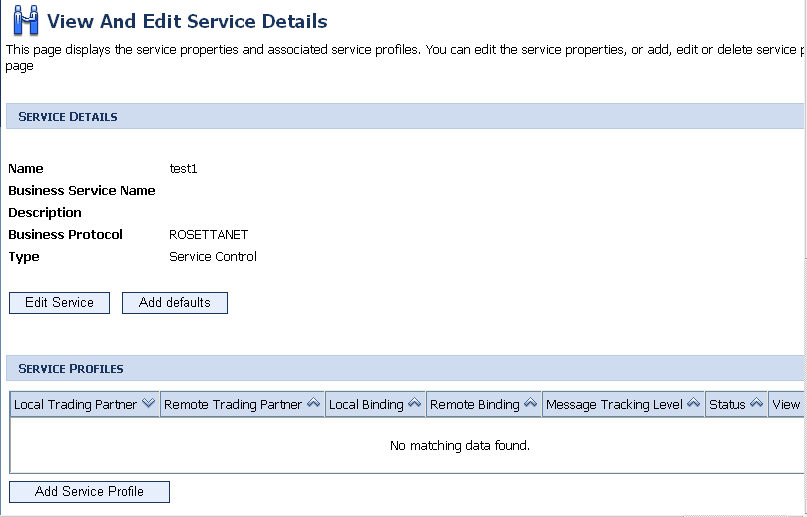Sort by Message Tracking Level arrow icon
Screen dimensions: 807x517
(x=693, y=403)
